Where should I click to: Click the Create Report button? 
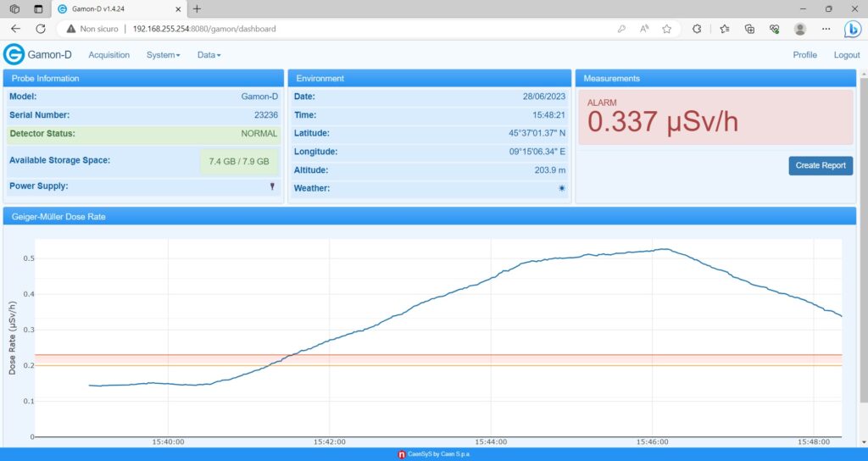(x=821, y=165)
